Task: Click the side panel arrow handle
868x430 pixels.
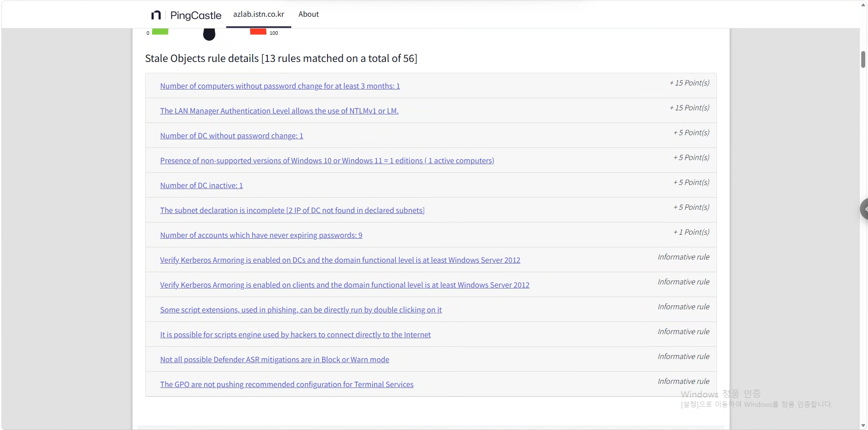Action: click(864, 209)
